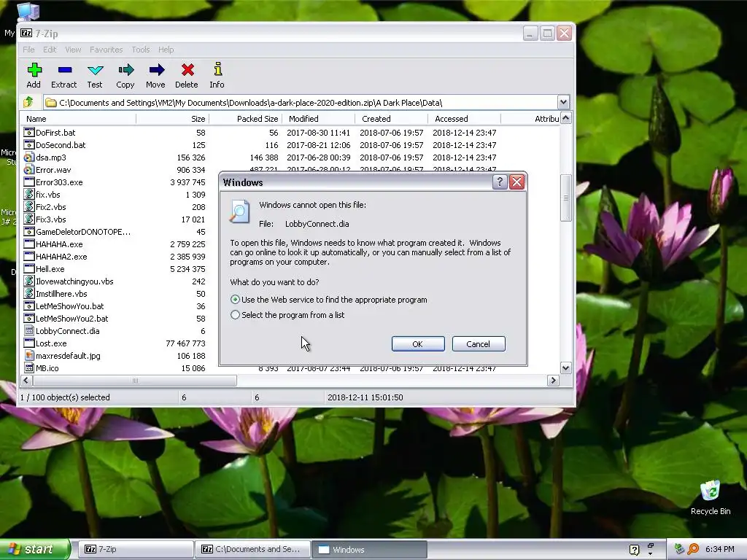Select 'Use the Web service' radio option
Image resolution: width=747 pixels, height=560 pixels.
[x=235, y=300]
